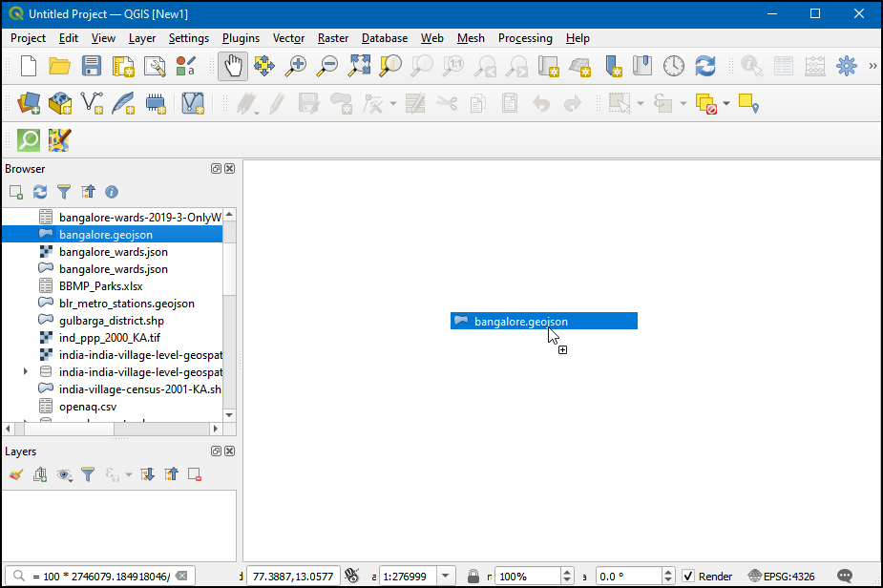This screenshot has width=883, height=588.
Task: Float the Browser panel
Action: click(x=217, y=168)
